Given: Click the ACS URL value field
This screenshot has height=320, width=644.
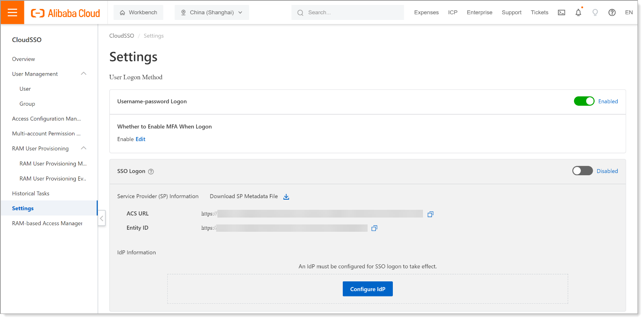Looking at the screenshot, I should [x=312, y=214].
